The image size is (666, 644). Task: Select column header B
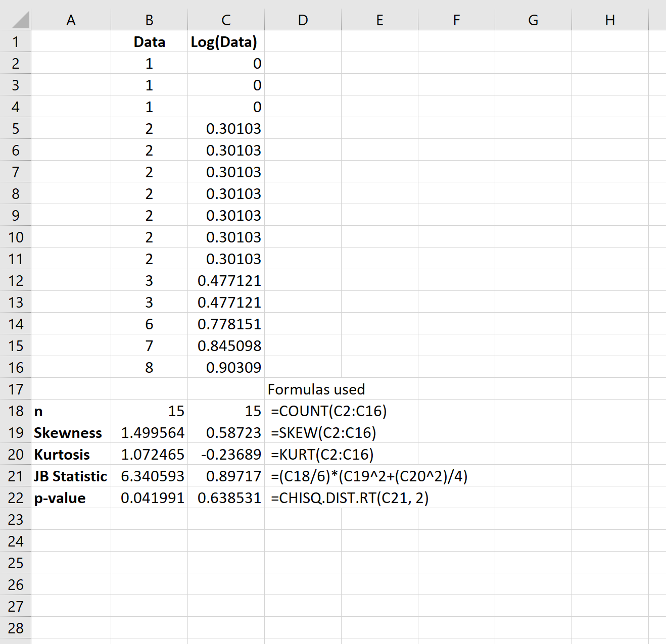tap(149, 20)
